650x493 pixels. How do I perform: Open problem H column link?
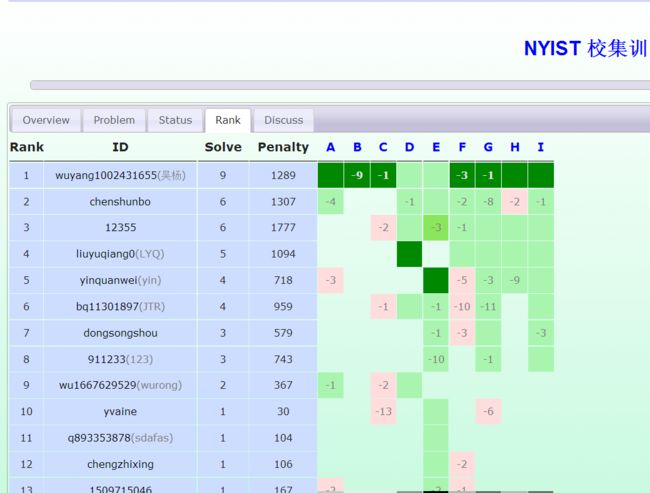click(515, 147)
